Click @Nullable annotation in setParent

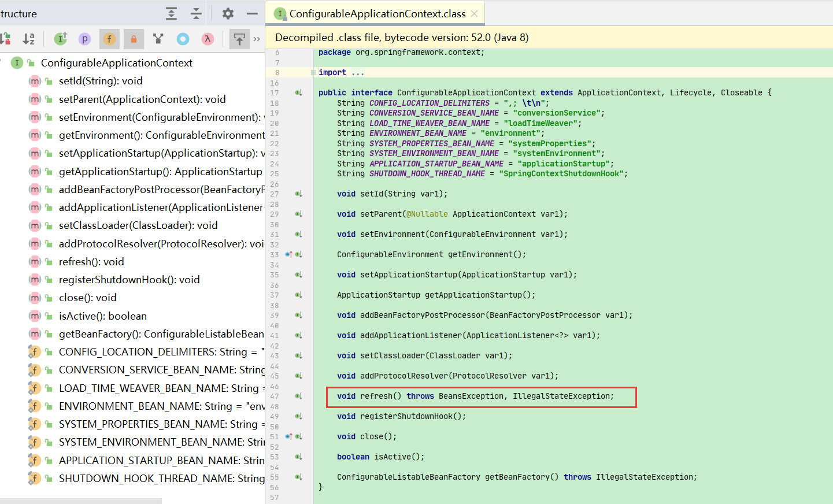pyautogui.click(x=427, y=214)
